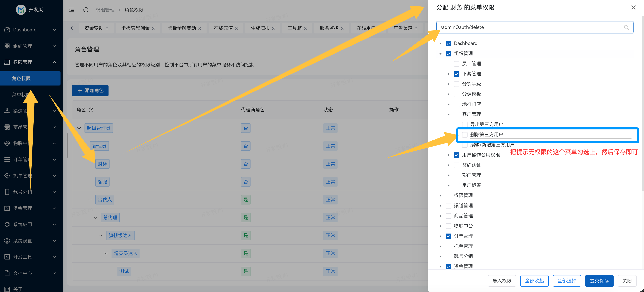The height and width of the screenshot is (292, 644).
Task: Open 角色权限 in the sidebar menu
Action: tap(21, 79)
